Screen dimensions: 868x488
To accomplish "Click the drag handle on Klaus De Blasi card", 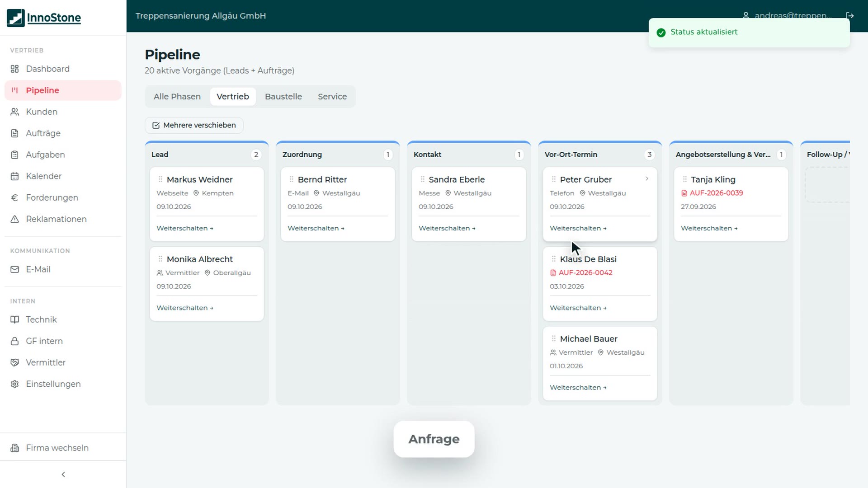I will pyautogui.click(x=554, y=259).
